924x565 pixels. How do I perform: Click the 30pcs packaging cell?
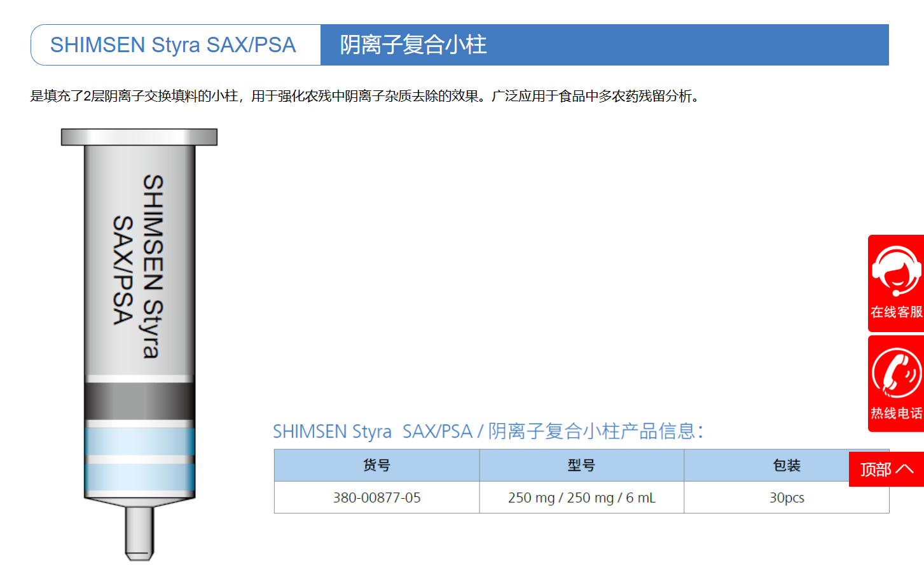tap(786, 498)
